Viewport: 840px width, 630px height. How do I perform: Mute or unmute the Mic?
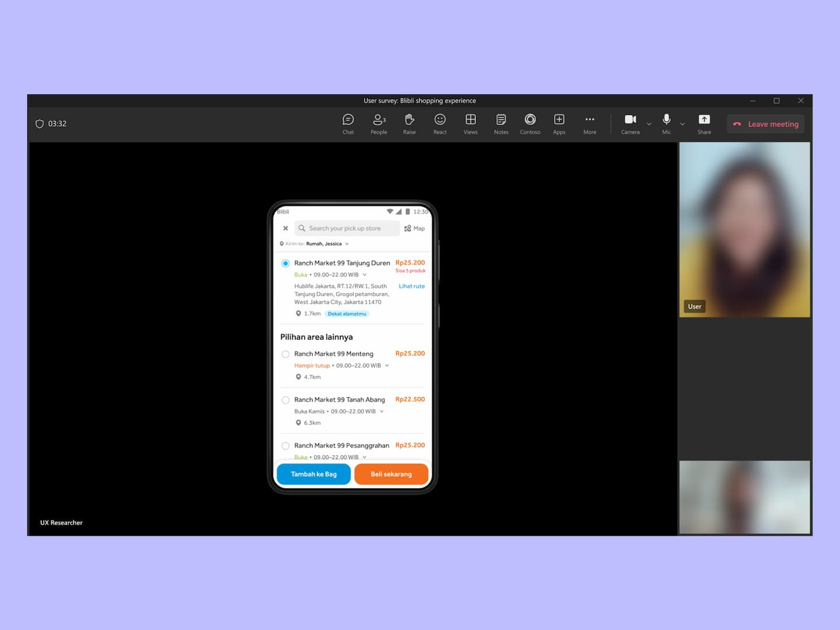coord(666,124)
